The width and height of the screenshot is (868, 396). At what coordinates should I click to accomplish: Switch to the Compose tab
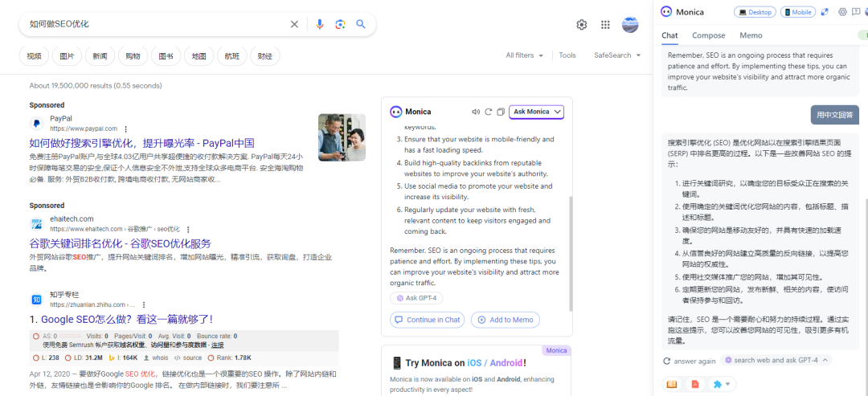tap(709, 35)
